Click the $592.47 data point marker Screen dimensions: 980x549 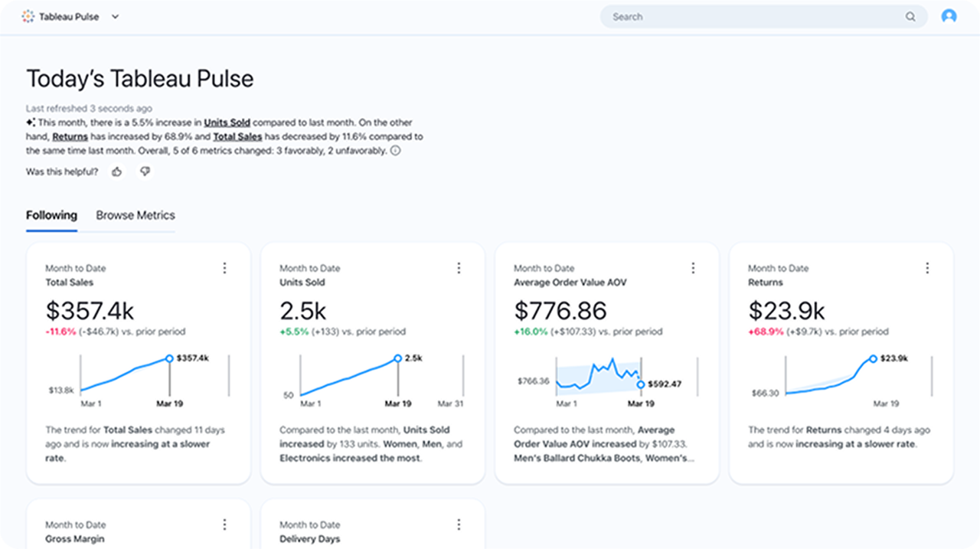641,384
